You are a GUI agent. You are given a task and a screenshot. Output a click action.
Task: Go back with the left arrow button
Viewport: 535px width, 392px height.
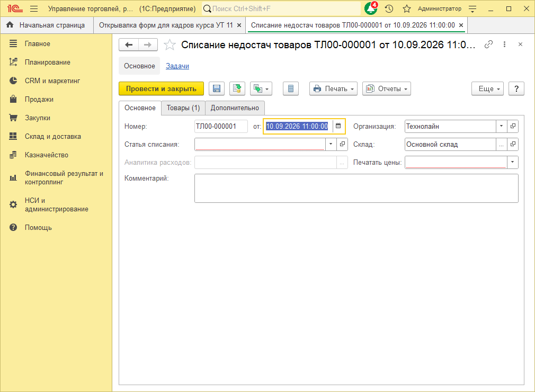click(129, 44)
